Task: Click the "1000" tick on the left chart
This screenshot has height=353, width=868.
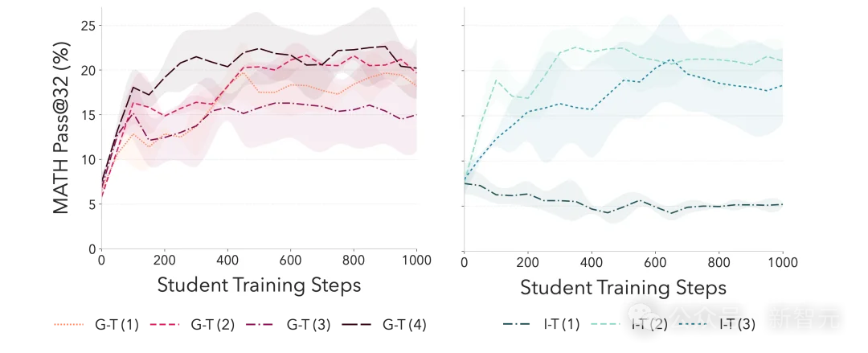Action: [x=416, y=261]
